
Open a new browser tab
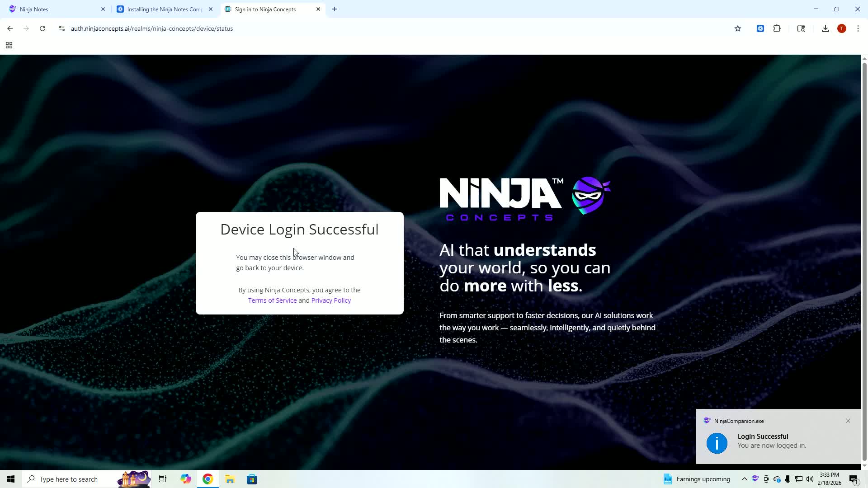[335, 9]
